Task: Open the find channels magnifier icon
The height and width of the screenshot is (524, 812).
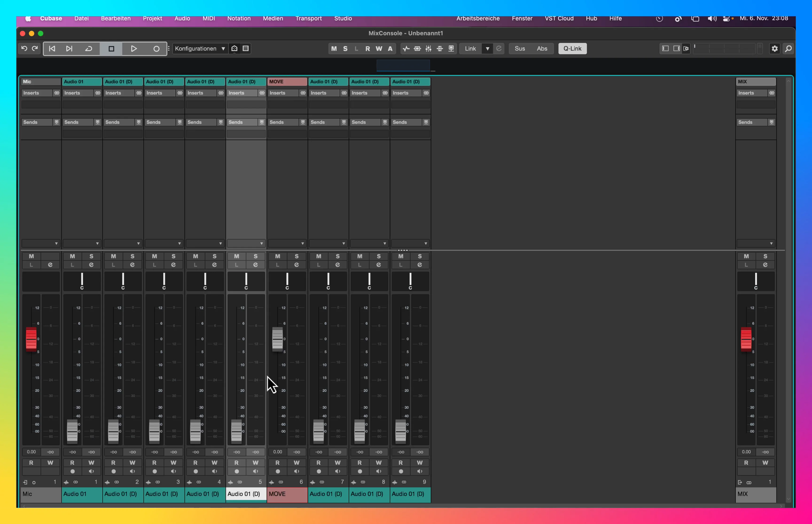Action: coord(788,49)
